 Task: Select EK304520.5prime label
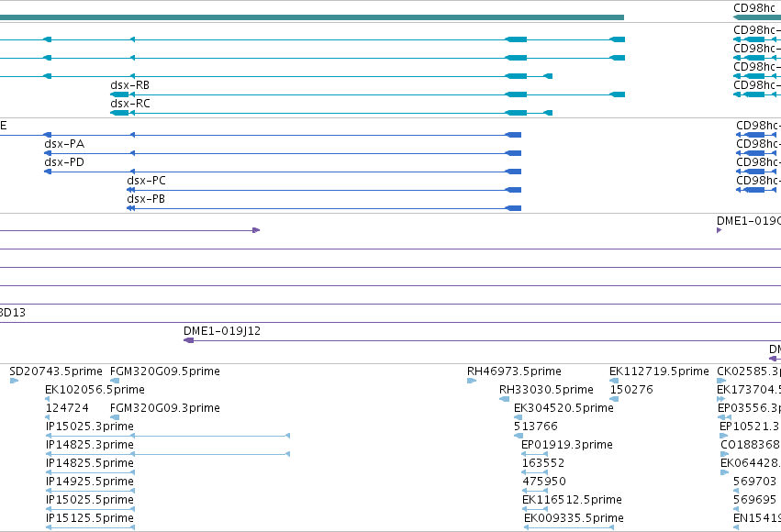[563, 408]
